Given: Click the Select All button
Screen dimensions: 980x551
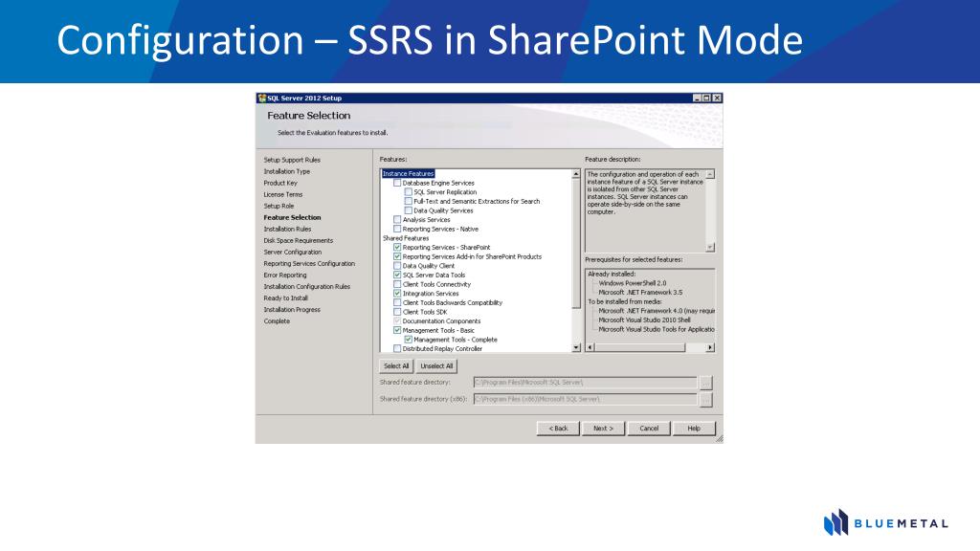Looking at the screenshot, I should (396, 366).
